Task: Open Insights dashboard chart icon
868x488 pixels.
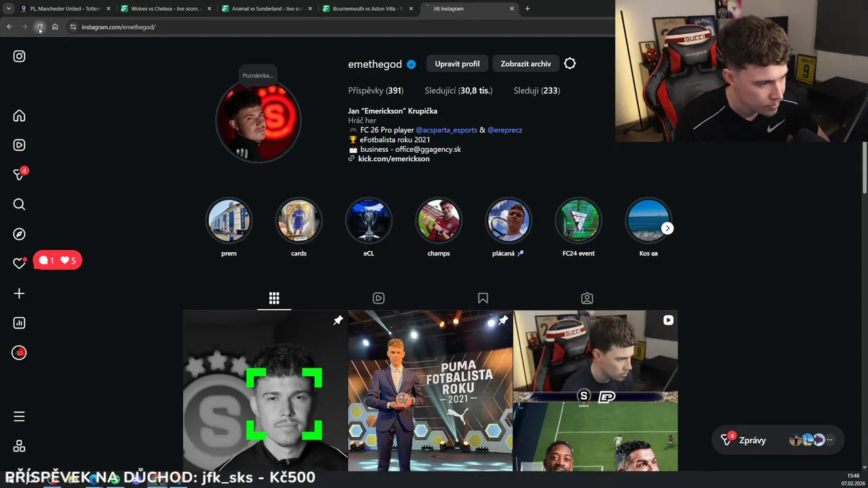Action: 20,323
